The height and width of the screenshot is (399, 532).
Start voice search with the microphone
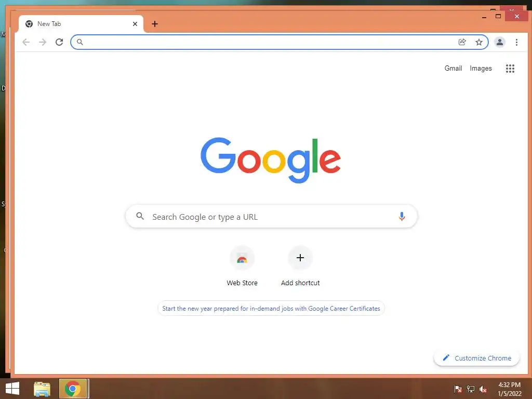point(402,217)
